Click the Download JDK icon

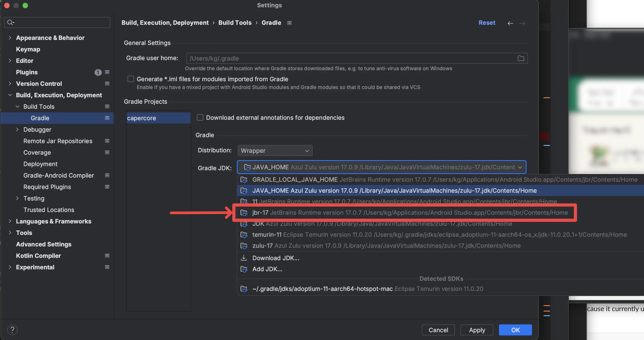[244, 258]
